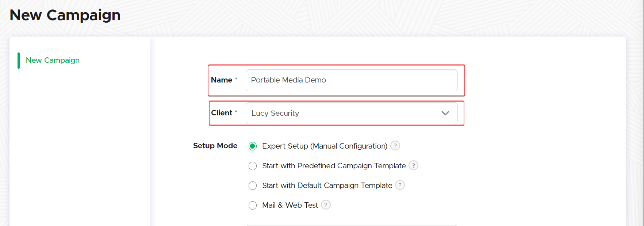Click question mark next to Mail & Web Test
The height and width of the screenshot is (226, 644).
tap(326, 205)
